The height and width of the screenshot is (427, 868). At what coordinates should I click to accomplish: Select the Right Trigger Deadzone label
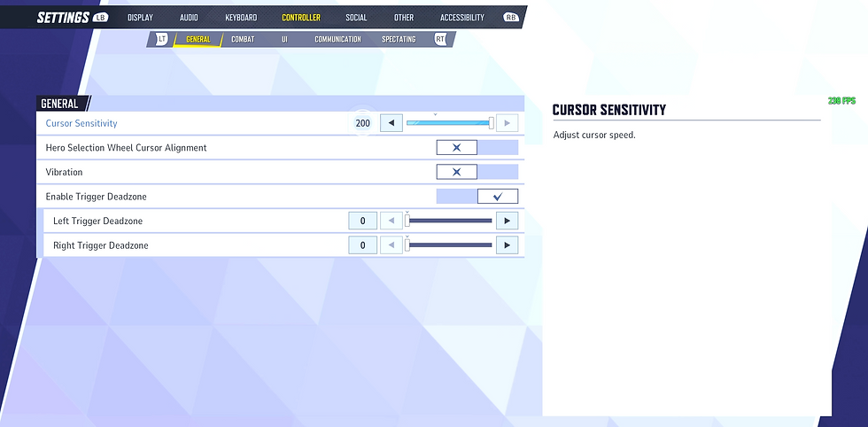click(x=101, y=245)
